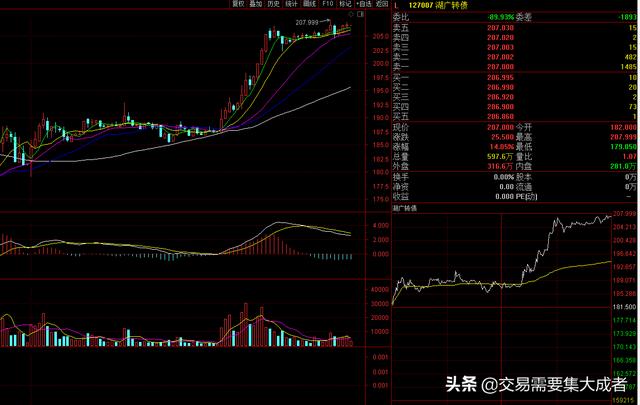
Task: Click the 买四 volume 73
Action: tap(633, 107)
